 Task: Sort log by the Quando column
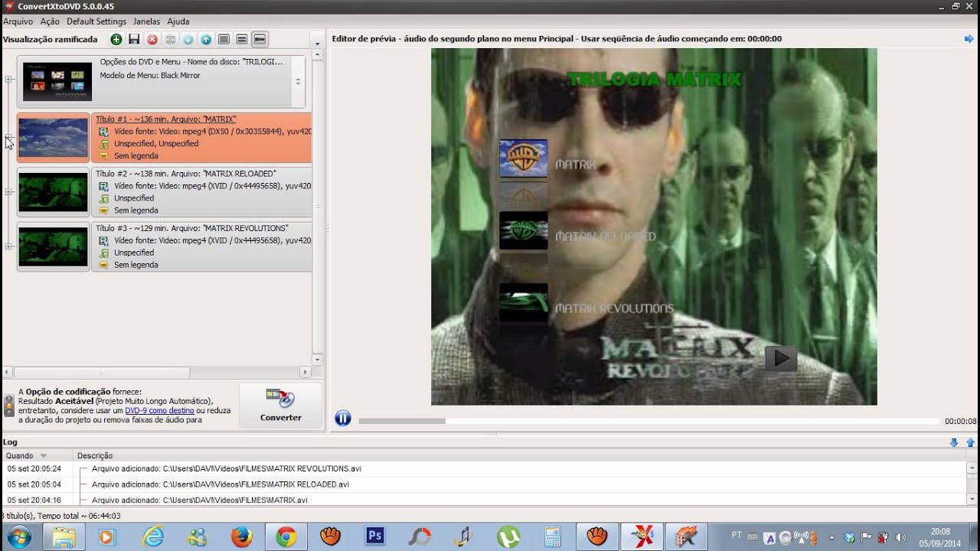pyautogui.click(x=36, y=455)
